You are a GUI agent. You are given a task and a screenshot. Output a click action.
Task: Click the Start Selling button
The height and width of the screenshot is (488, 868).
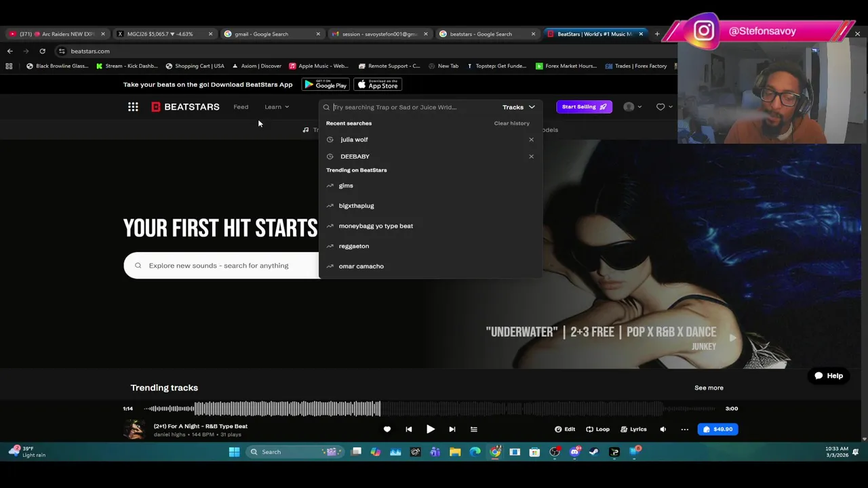click(x=584, y=106)
